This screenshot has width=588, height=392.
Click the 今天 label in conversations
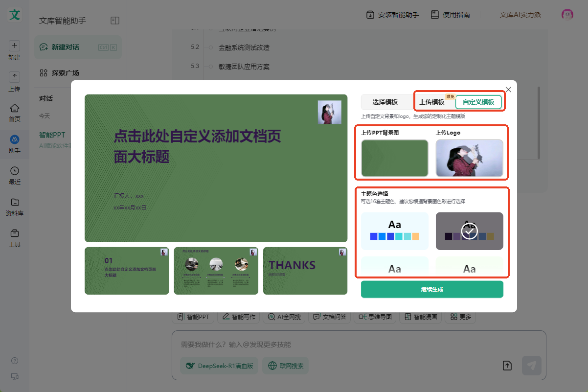45,116
